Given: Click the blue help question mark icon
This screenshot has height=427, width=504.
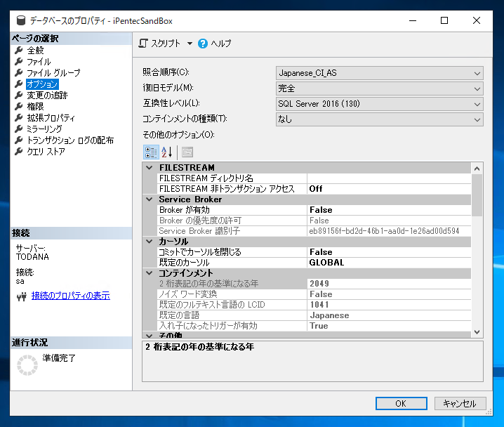Looking at the screenshot, I should click(203, 44).
